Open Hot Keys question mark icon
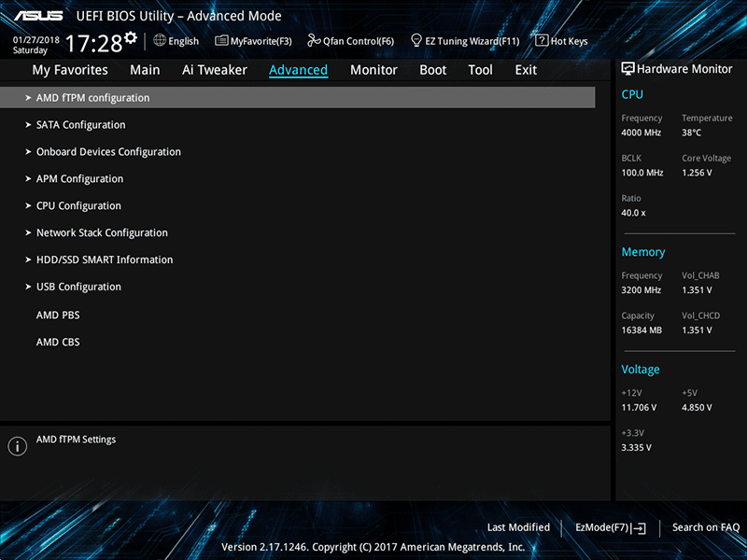747x560 pixels. tap(542, 40)
